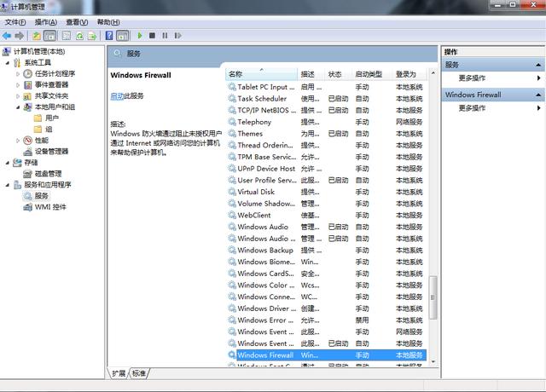Select the WebClient service row
Screen dimensions: 546x392
tap(327, 216)
